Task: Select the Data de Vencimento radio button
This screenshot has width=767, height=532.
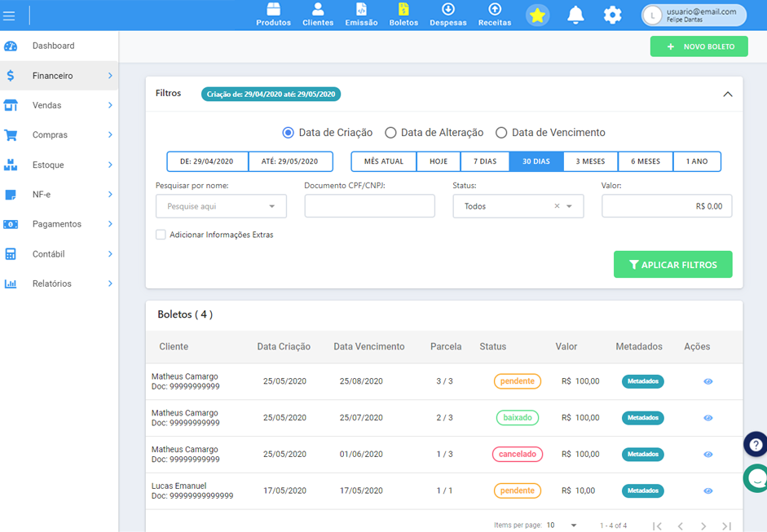Action: [x=501, y=133]
